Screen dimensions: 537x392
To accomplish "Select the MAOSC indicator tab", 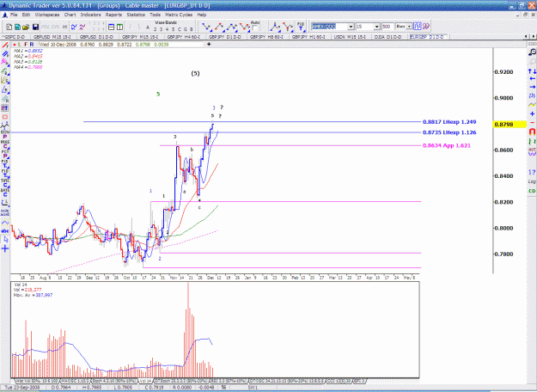I will click(x=75, y=381).
